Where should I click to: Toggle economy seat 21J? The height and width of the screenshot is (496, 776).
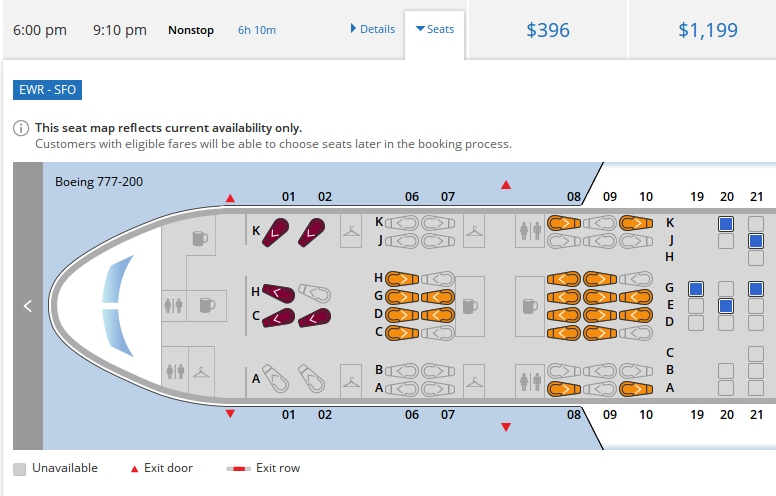tap(756, 241)
